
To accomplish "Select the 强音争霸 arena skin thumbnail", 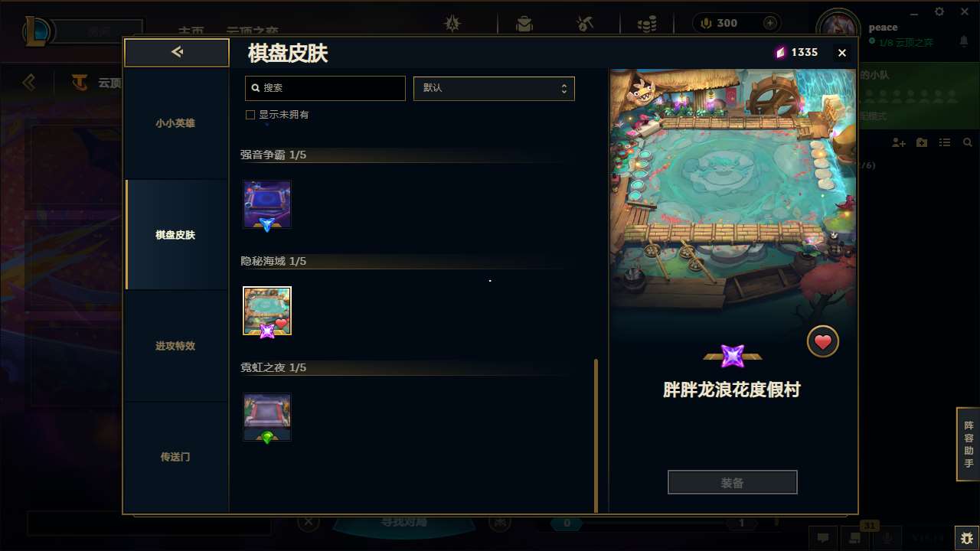I will [267, 205].
